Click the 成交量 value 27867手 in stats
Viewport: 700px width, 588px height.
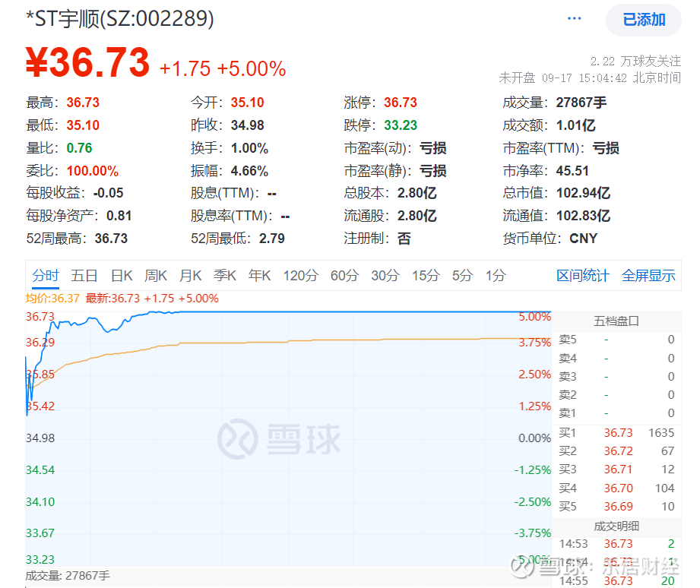[x=581, y=103]
